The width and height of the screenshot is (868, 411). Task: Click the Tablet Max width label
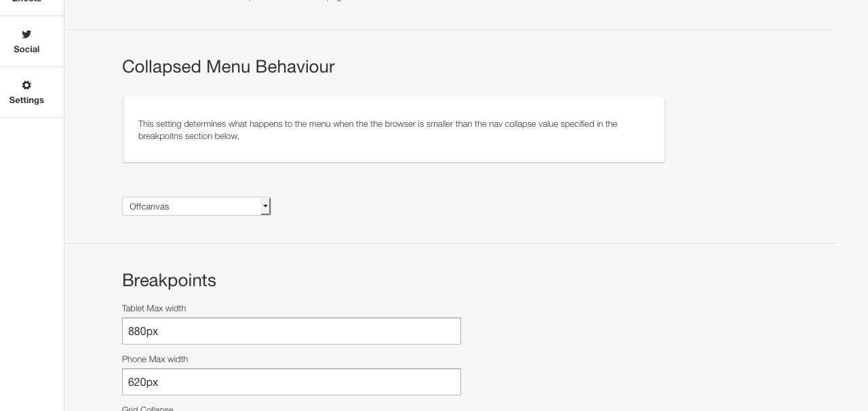154,308
